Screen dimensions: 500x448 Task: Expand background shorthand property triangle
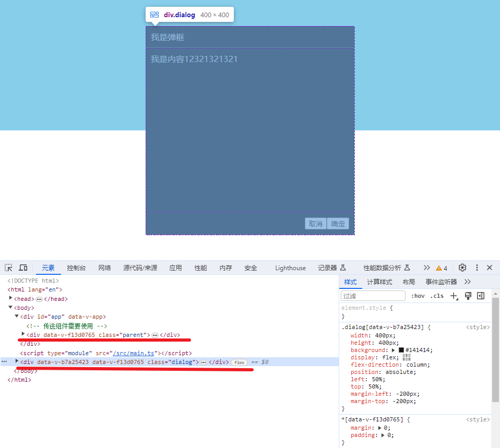(x=394, y=350)
